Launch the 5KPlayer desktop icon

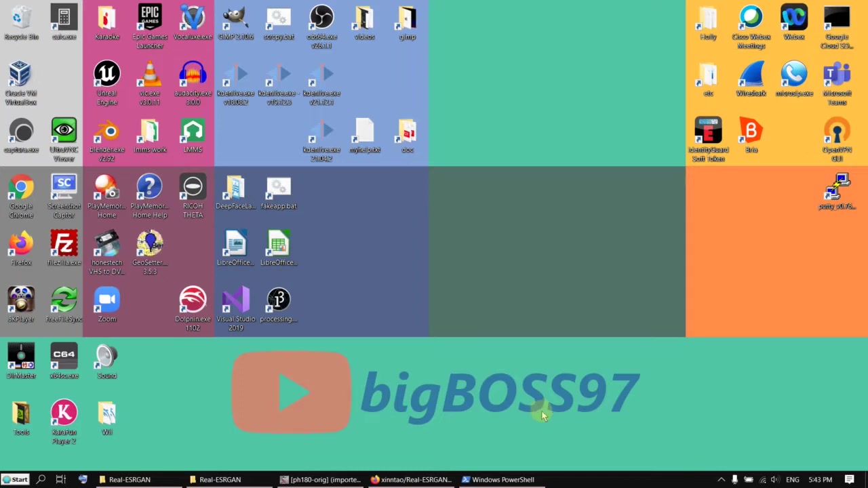(x=21, y=305)
